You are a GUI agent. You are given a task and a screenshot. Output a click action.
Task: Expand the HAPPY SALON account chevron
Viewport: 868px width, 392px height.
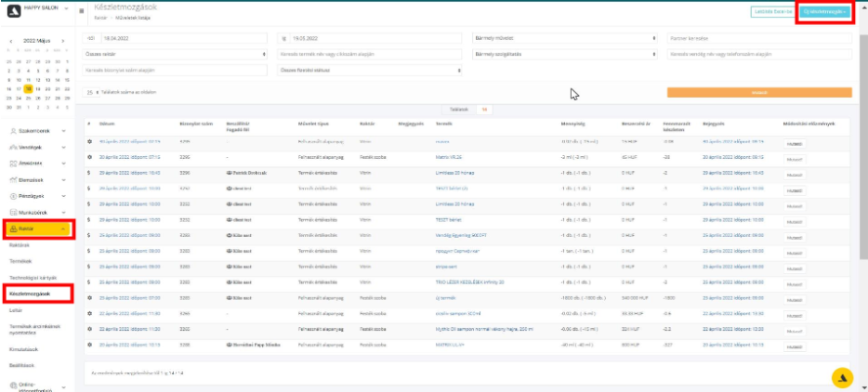click(67, 9)
